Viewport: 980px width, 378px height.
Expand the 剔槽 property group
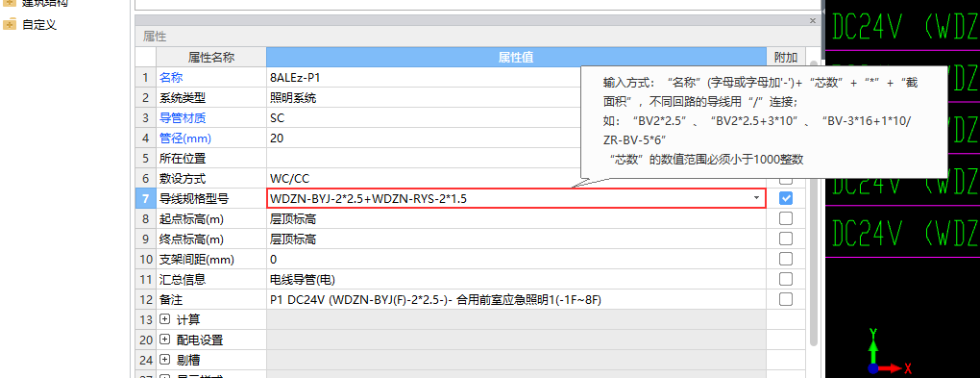click(164, 360)
